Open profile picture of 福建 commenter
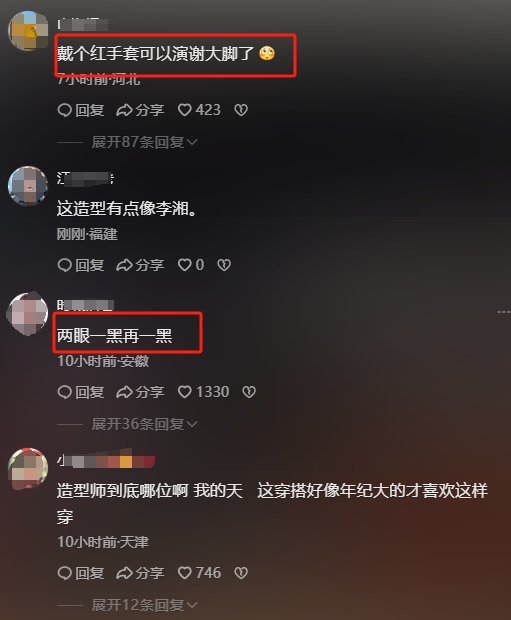Screen dimensions: 511x620 pyautogui.click(x=28, y=186)
